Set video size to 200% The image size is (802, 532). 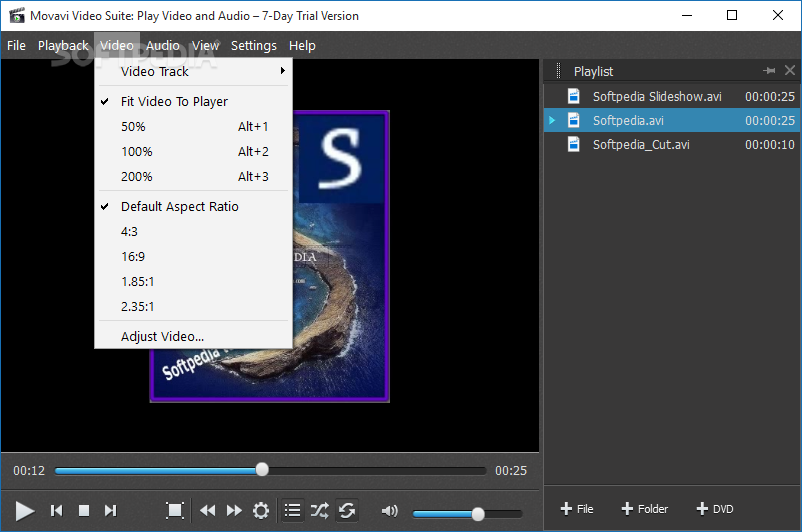pyautogui.click(x=193, y=176)
